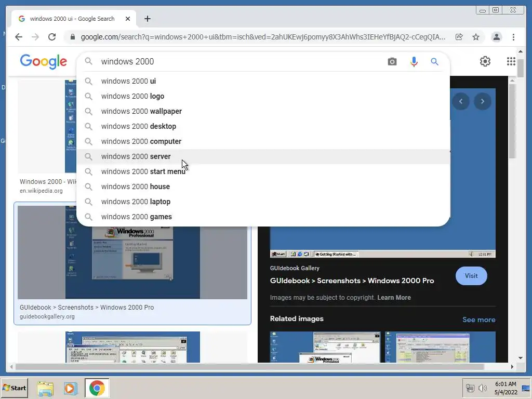Pick suggestion windows 2000 games

tap(263, 217)
